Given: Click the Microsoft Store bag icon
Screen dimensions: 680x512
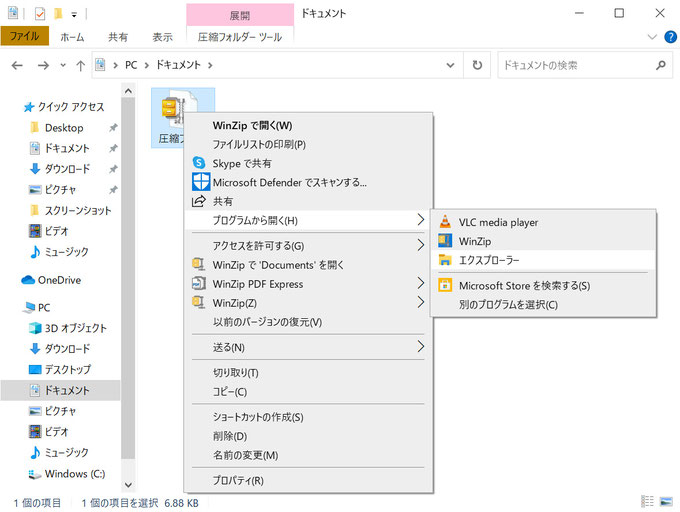Looking at the screenshot, I should [x=445, y=285].
